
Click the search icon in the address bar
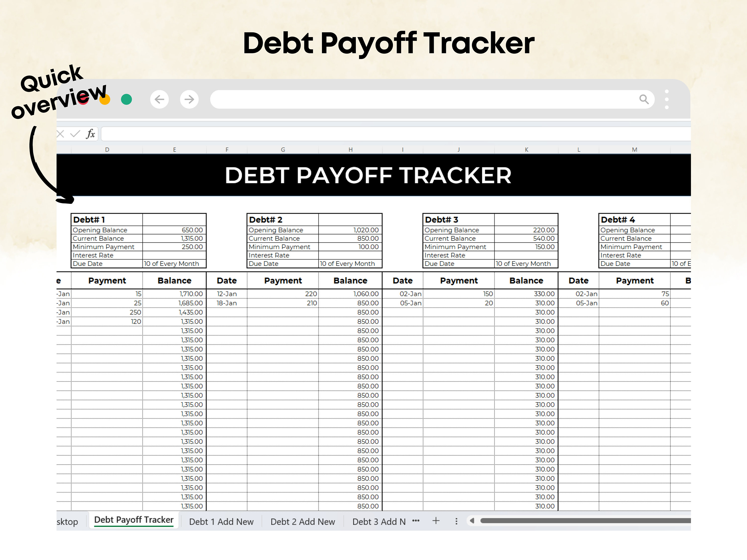644,99
